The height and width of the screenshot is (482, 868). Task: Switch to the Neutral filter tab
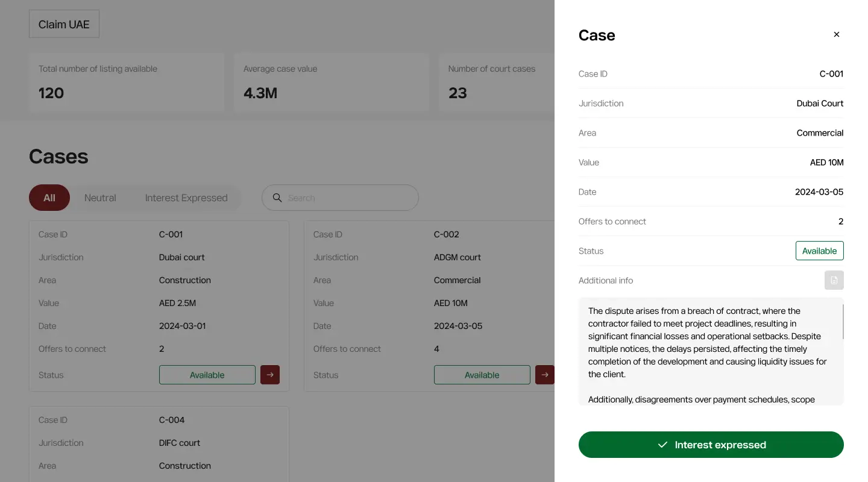coord(100,198)
